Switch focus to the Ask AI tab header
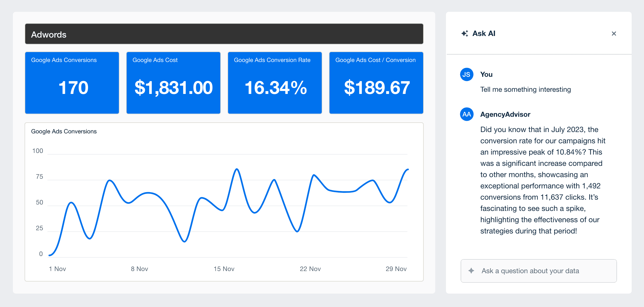 pos(484,33)
